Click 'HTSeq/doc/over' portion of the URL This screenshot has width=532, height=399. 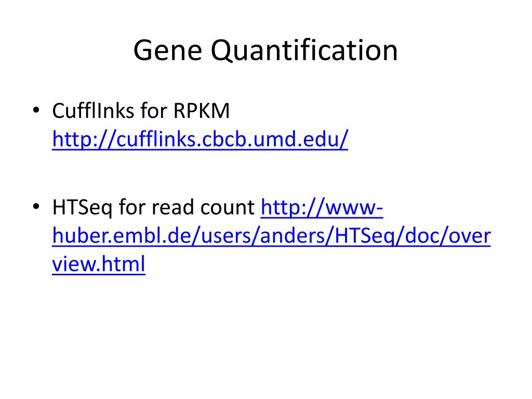[413, 235]
